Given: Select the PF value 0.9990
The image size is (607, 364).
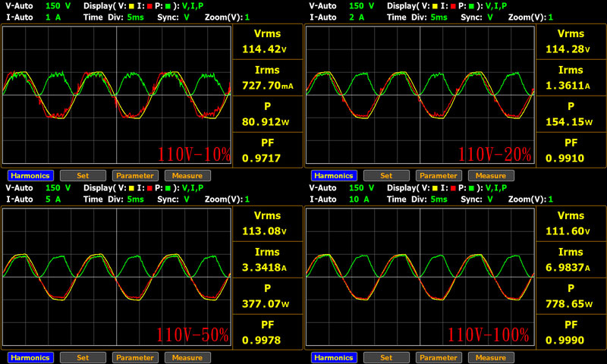Looking at the screenshot, I should click(565, 340).
